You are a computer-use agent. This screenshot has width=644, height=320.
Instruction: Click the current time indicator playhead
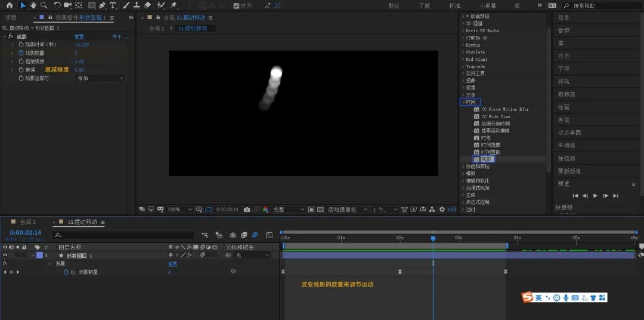[x=433, y=238]
